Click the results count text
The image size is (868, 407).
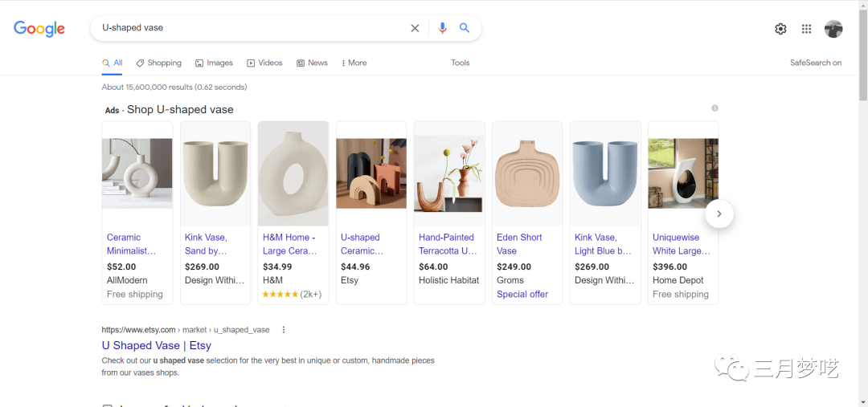tap(174, 87)
